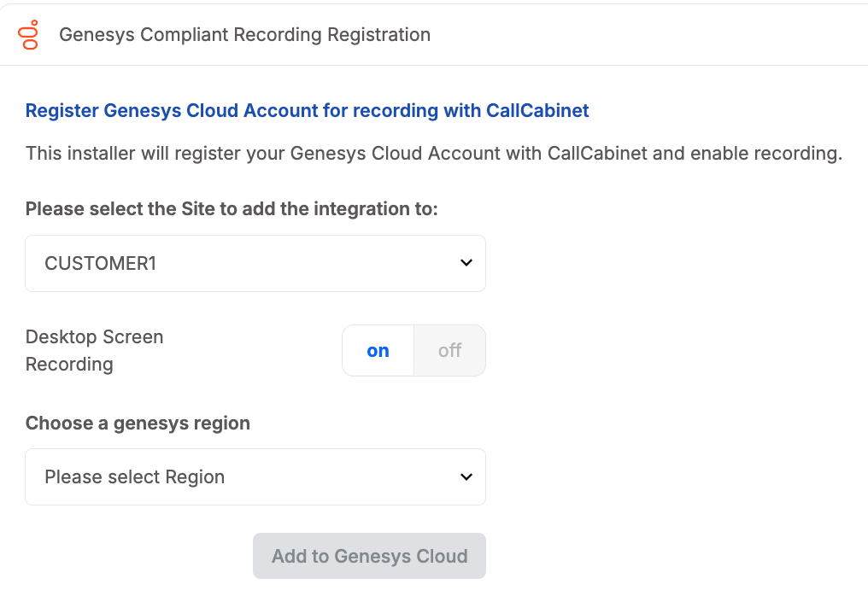This screenshot has height=596, width=868.
Task: Click the word CallCabinet in the blue heading
Action: point(537,110)
